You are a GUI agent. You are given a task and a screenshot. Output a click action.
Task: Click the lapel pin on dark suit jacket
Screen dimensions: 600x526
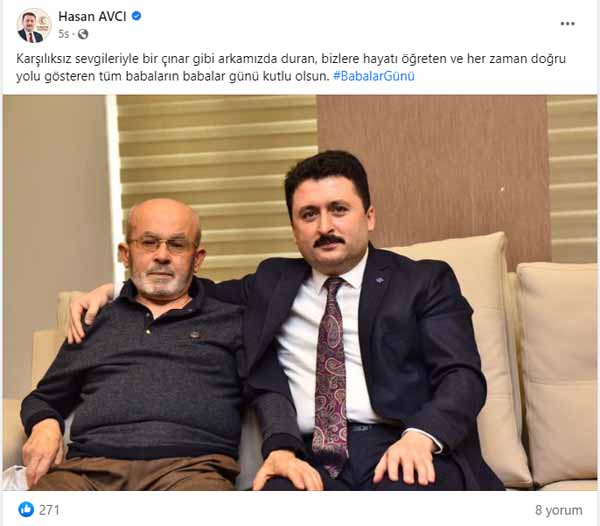(379, 280)
